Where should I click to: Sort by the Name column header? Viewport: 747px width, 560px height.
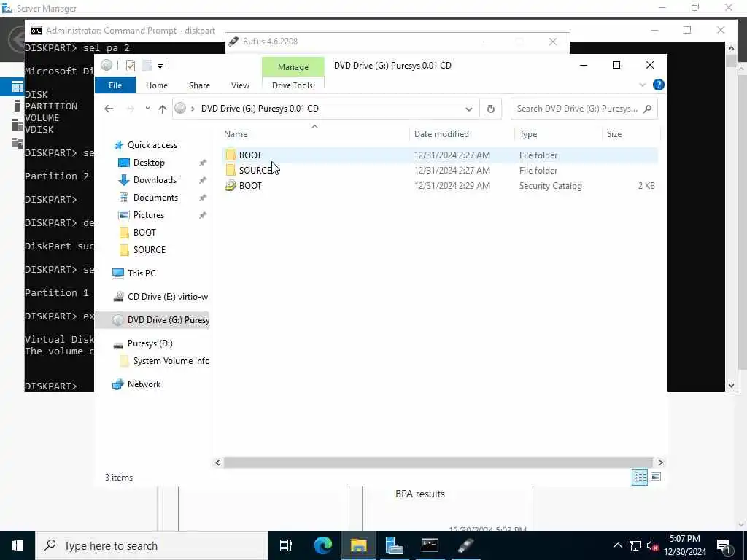pyautogui.click(x=236, y=134)
